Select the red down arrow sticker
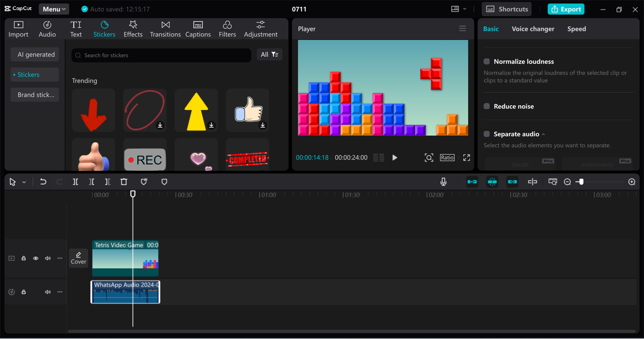This screenshot has width=644, height=339. click(x=94, y=110)
